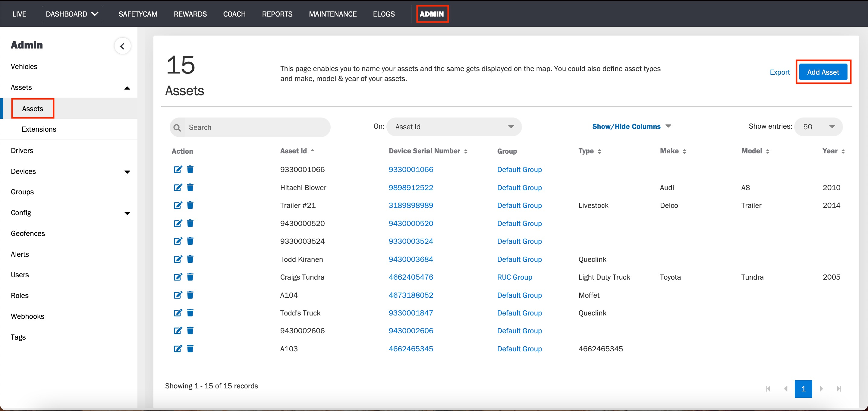
Task: Click the Add Asset button
Action: point(823,72)
